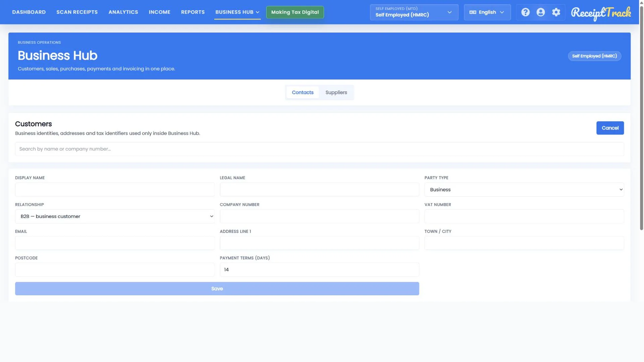The height and width of the screenshot is (362, 644).
Task: Click the Email input field
Action: click(x=115, y=243)
